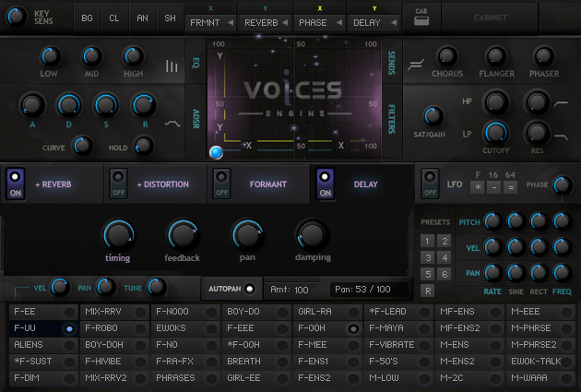Click the delay feedback knob
The height and width of the screenshot is (392, 581).
coord(182,234)
